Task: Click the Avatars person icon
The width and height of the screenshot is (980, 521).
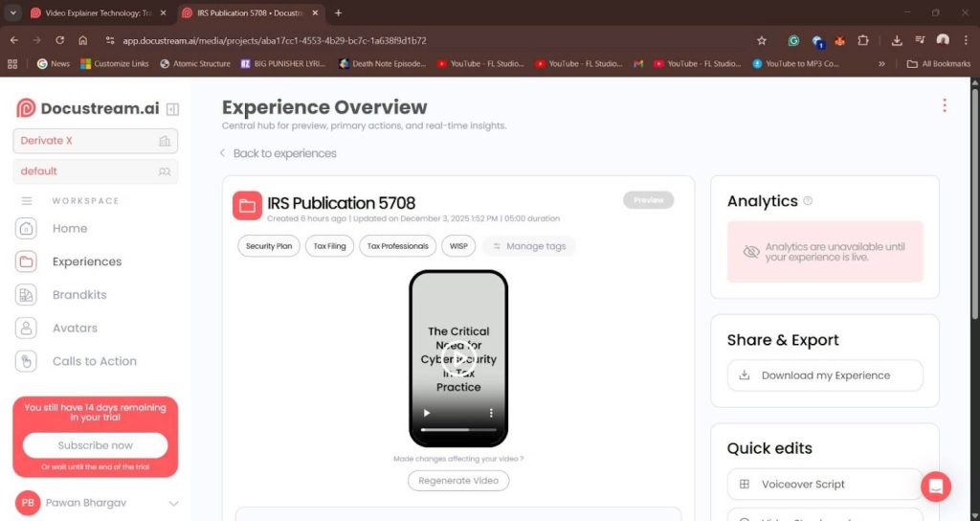Action: pos(26,328)
